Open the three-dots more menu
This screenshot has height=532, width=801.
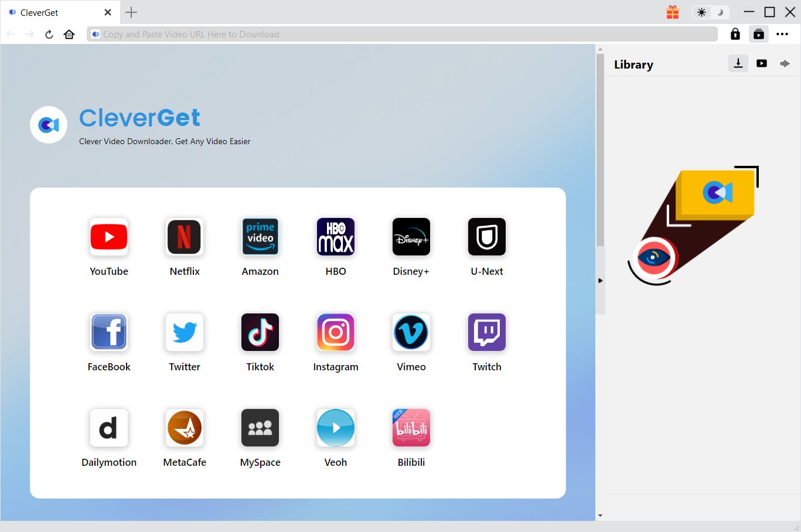tap(782, 34)
